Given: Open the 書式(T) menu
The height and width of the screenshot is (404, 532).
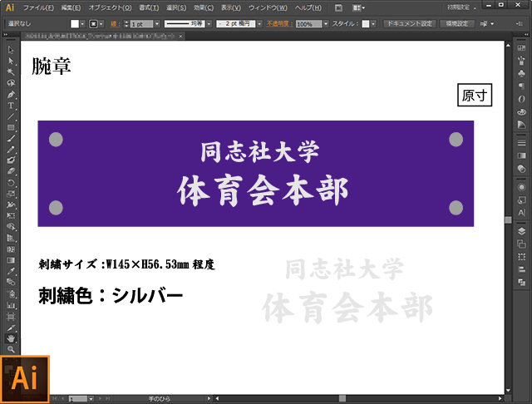Looking at the screenshot, I should click(149, 7).
